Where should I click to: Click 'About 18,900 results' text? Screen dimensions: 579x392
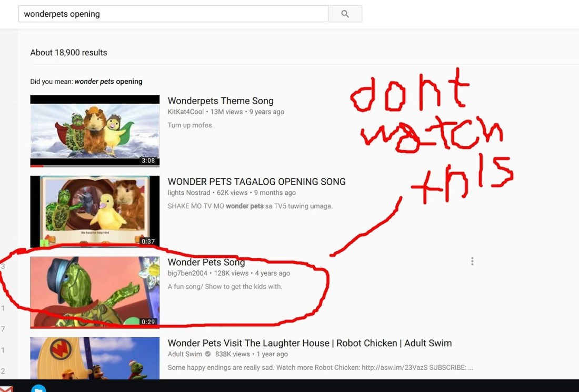68,53
